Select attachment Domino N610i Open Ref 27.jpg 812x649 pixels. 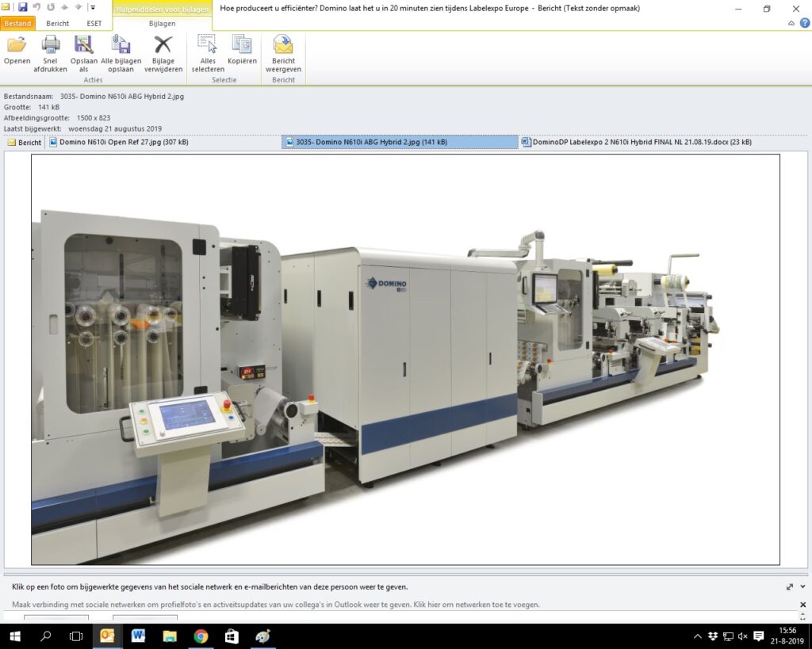[119, 142]
